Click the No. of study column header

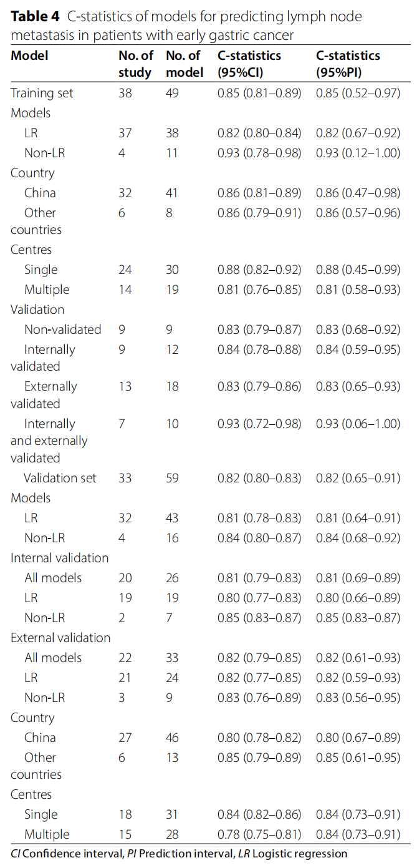coord(135,64)
